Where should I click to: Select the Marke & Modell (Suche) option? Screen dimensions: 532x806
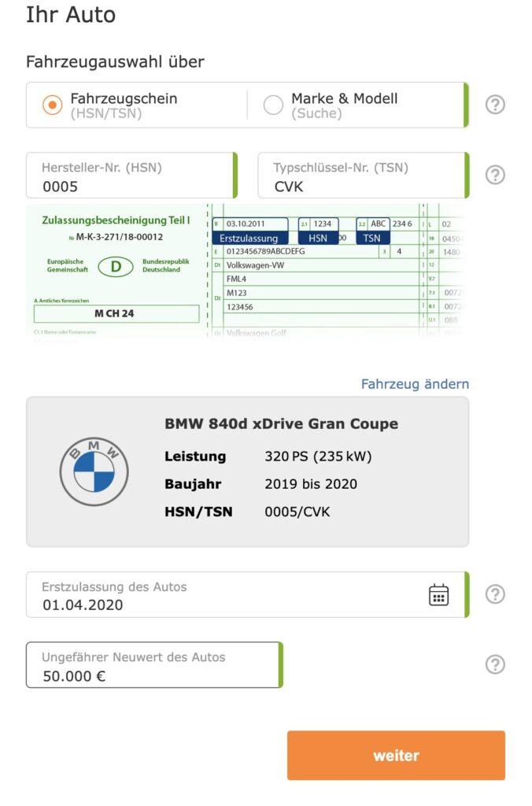pyautogui.click(x=273, y=105)
